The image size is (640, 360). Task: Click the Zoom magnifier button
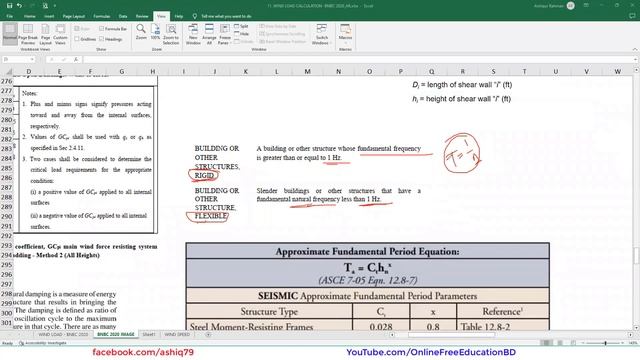[x=141, y=32]
